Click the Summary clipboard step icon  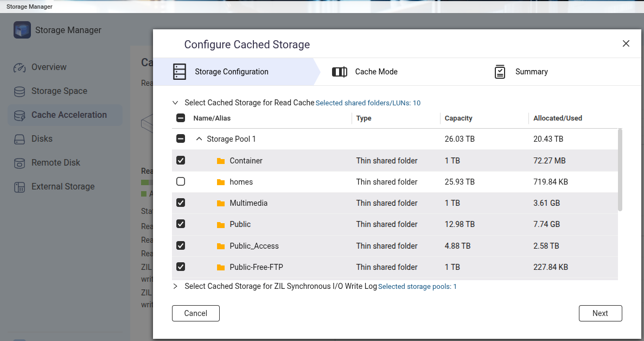click(x=500, y=72)
